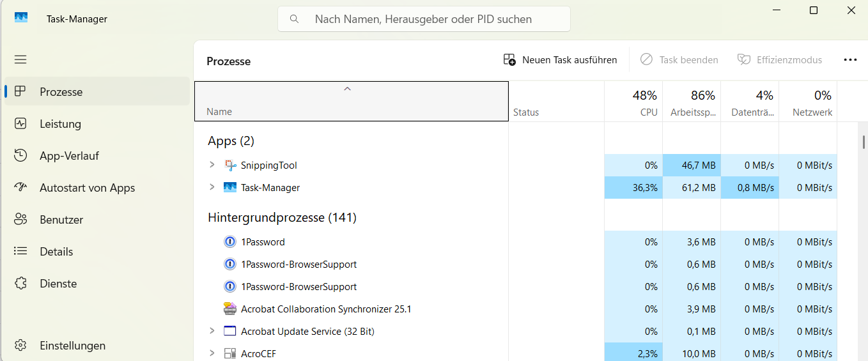Viewport: 868px width, 361px height.
Task: Click the Details list icon
Action: pos(20,251)
